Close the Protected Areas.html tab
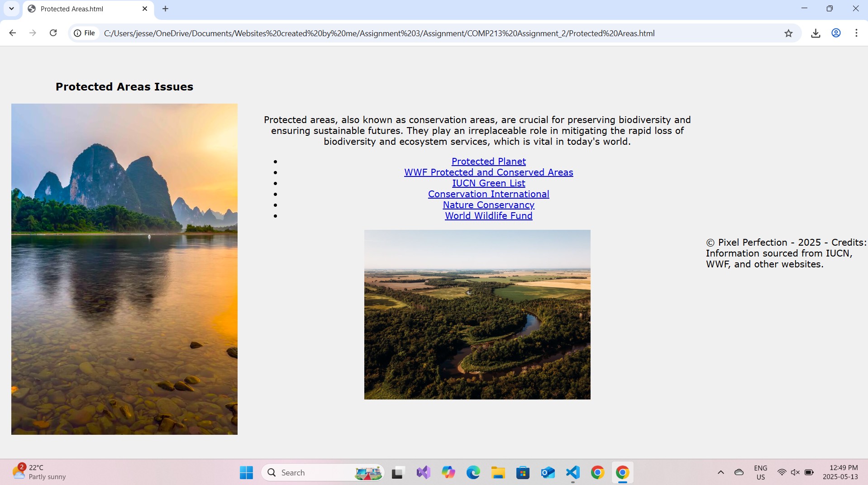This screenshot has width=868, height=485. click(x=145, y=9)
